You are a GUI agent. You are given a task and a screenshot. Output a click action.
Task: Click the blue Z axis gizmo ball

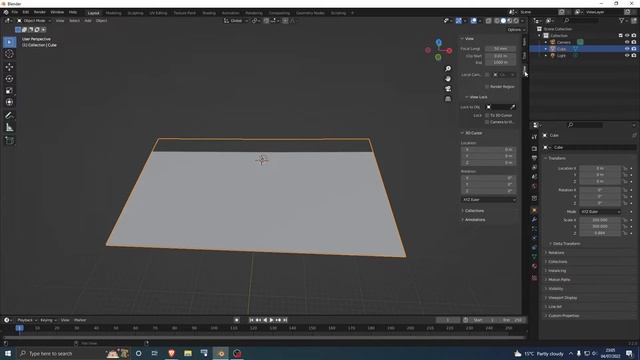point(438,42)
